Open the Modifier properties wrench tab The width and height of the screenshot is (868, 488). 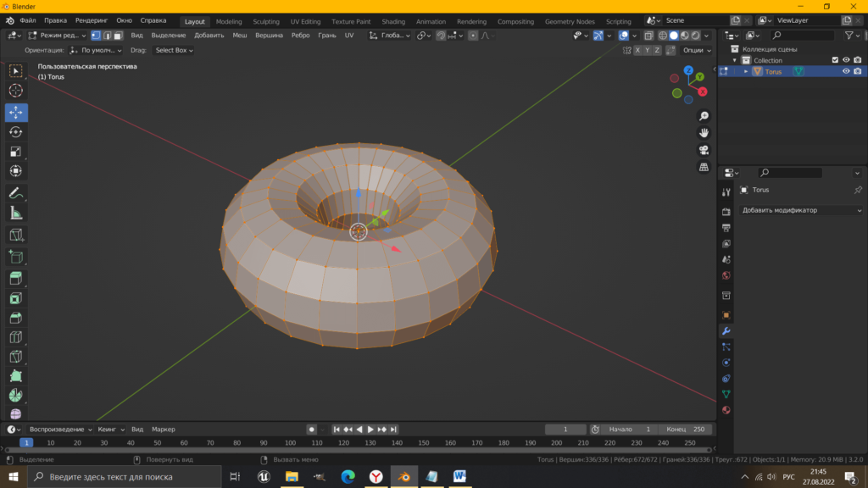726,330
